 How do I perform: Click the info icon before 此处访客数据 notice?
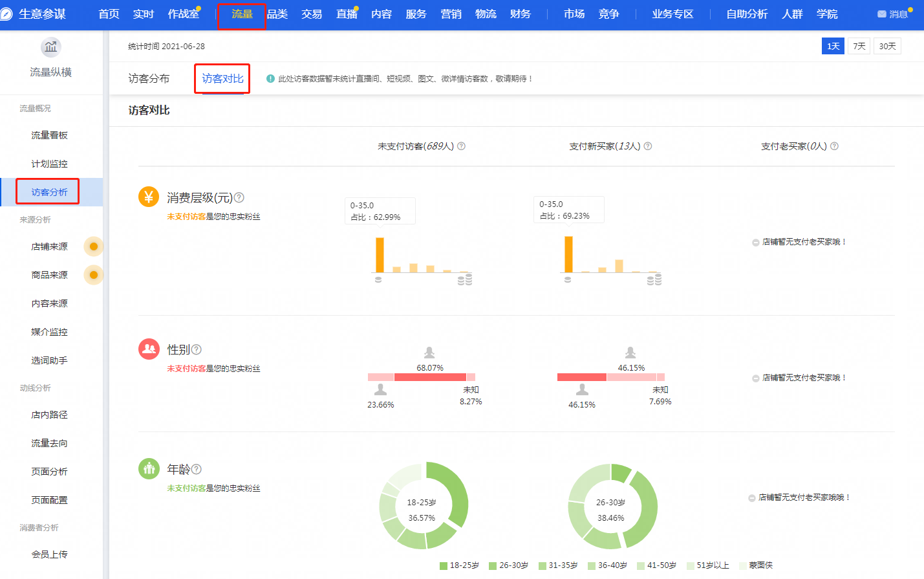270,78
